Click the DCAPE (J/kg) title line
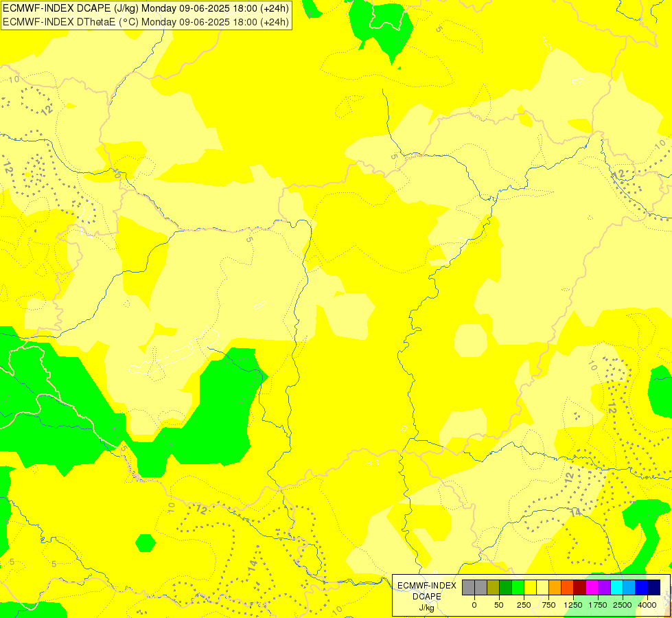Image resolution: width=672 pixels, height=618 pixels. click(146, 8)
